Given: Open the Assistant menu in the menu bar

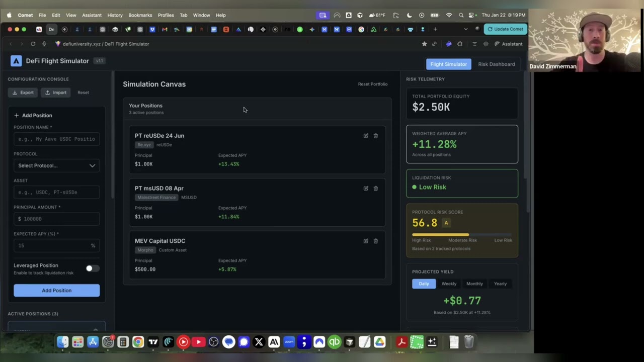Looking at the screenshot, I should 92,15.
